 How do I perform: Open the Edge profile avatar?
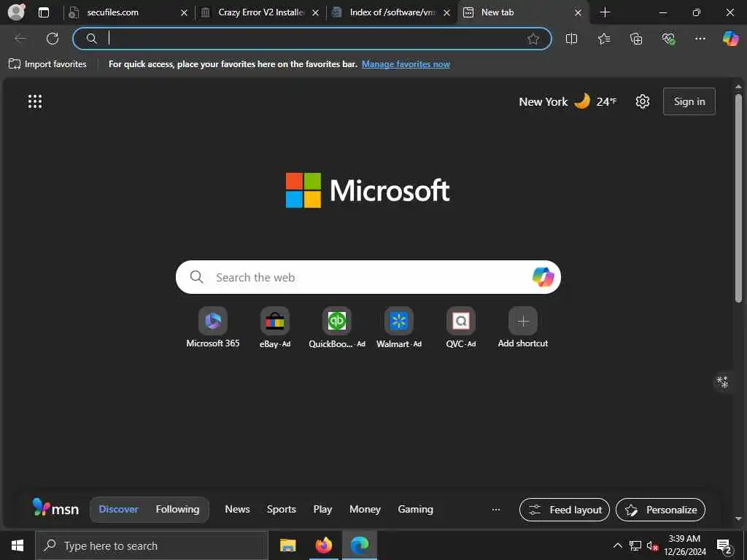[17, 12]
